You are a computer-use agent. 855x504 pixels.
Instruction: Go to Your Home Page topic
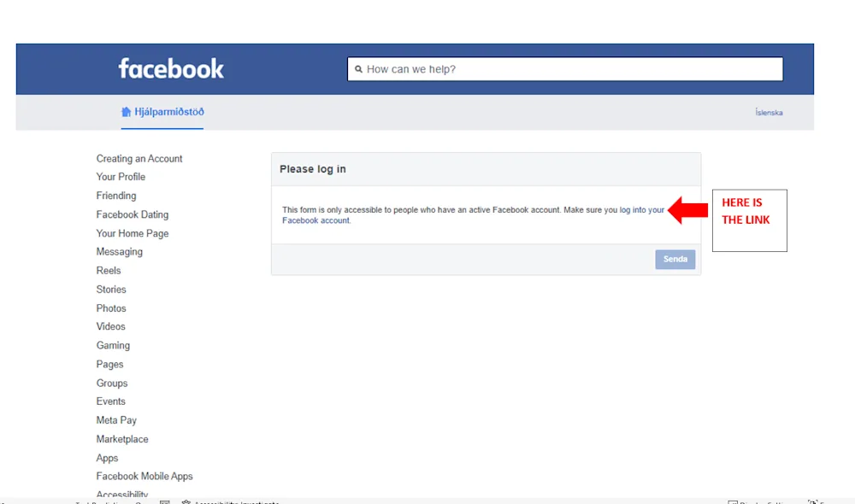133,233
